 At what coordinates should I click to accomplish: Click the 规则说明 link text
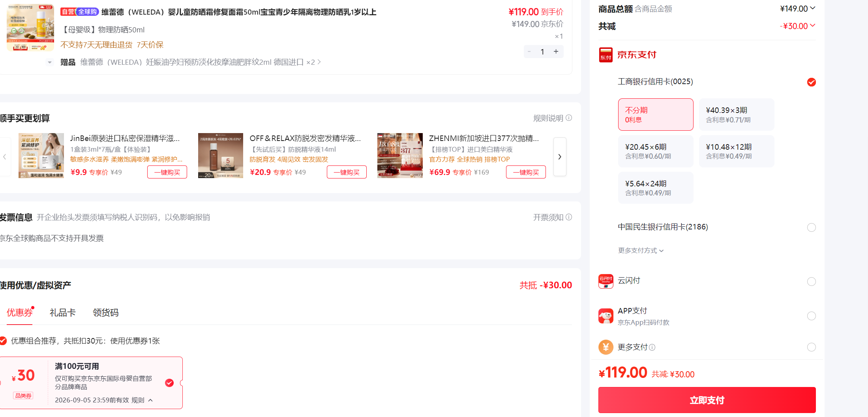coord(548,118)
